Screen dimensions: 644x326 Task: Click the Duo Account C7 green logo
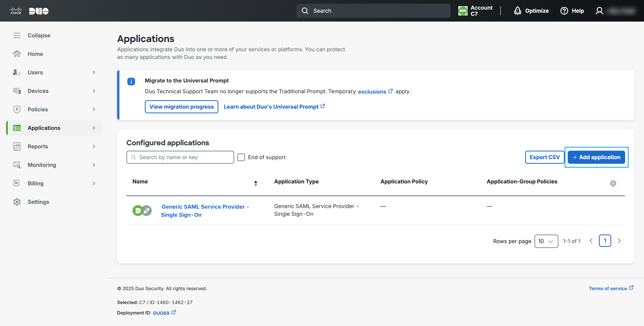463,11
